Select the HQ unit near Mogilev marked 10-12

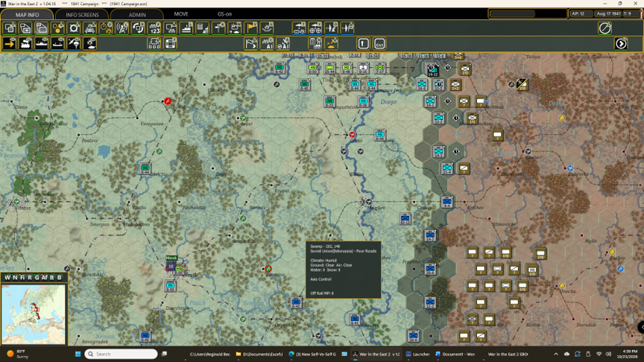[405, 219]
